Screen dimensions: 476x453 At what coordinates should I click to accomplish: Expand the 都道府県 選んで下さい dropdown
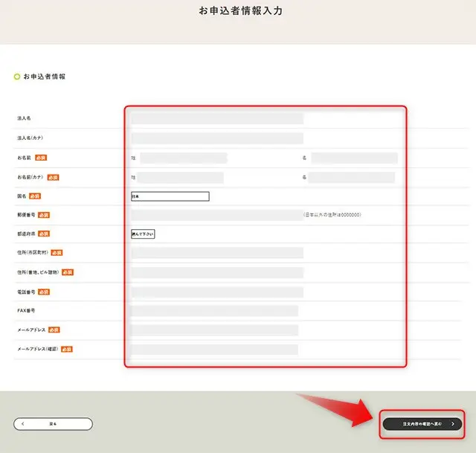(x=143, y=234)
